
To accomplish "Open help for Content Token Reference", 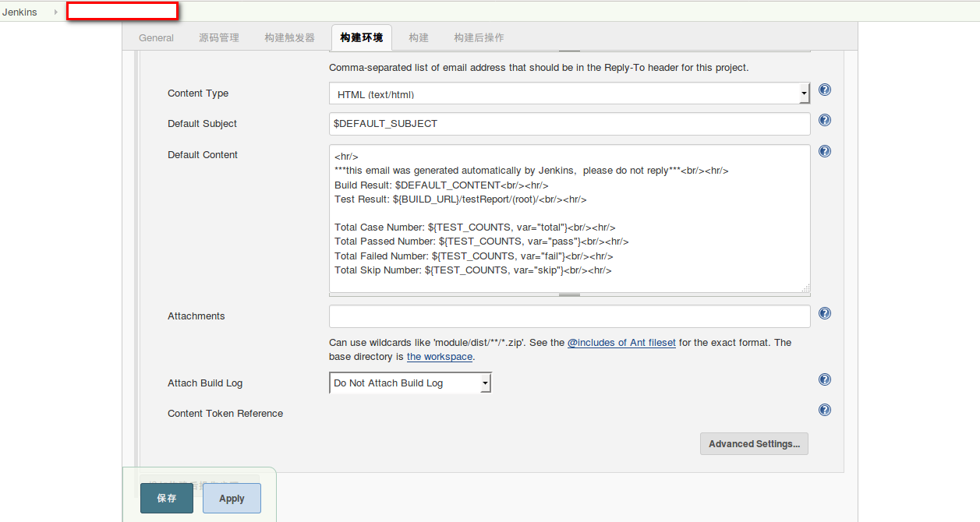I will 825,410.
